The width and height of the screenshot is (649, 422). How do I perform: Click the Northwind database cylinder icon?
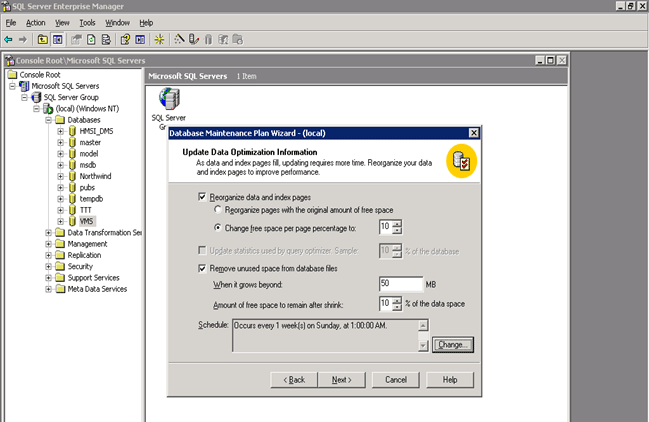click(72, 176)
